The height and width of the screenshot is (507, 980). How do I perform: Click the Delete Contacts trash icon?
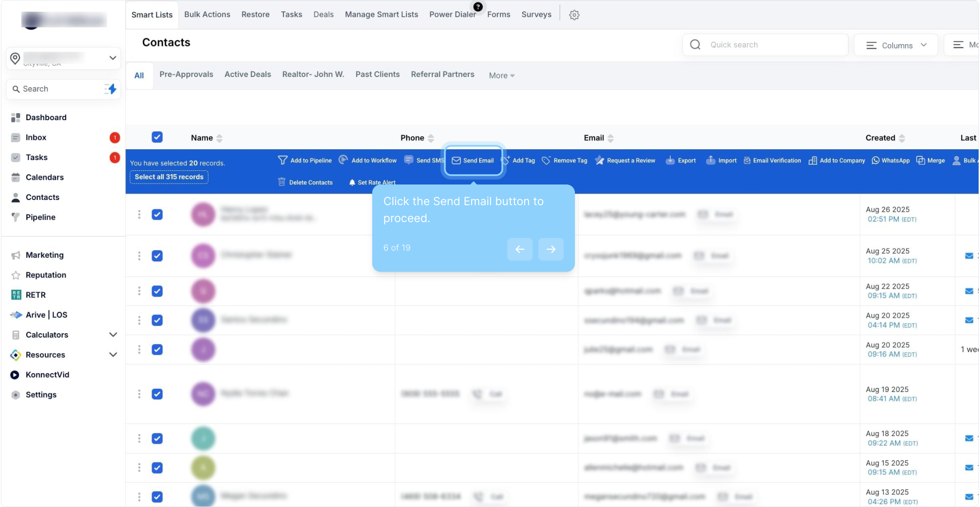tap(282, 182)
